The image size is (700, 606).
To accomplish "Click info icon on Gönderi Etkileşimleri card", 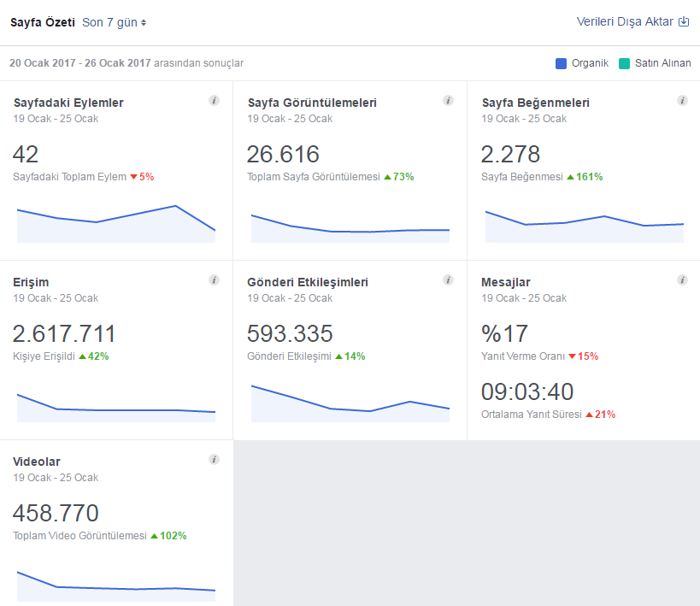I will [448, 280].
